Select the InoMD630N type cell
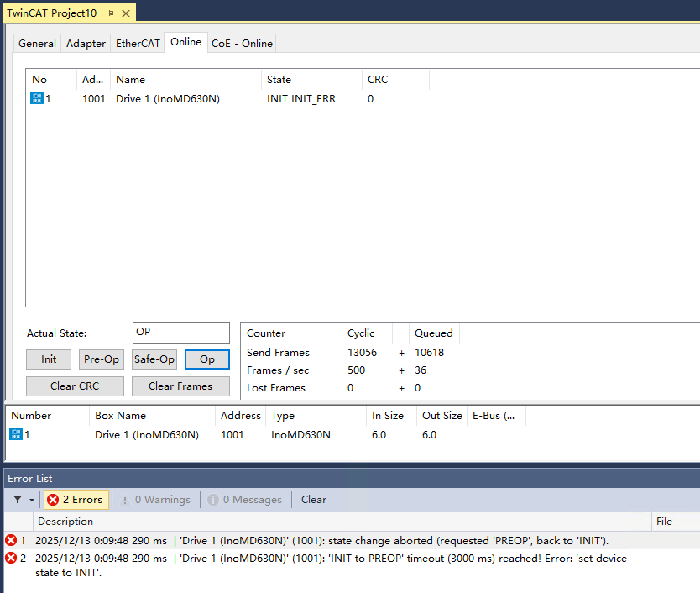This screenshot has height=593, width=700. (x=300, y=435)
